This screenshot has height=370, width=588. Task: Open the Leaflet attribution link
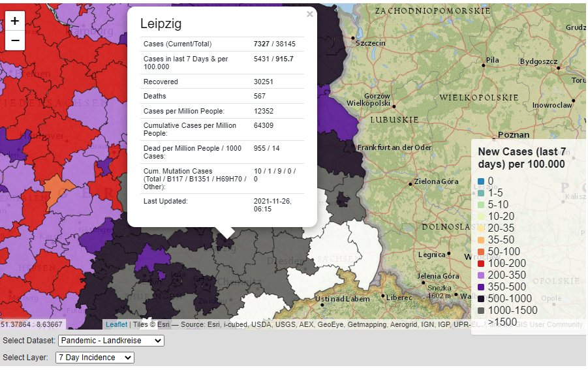point(116,324)
